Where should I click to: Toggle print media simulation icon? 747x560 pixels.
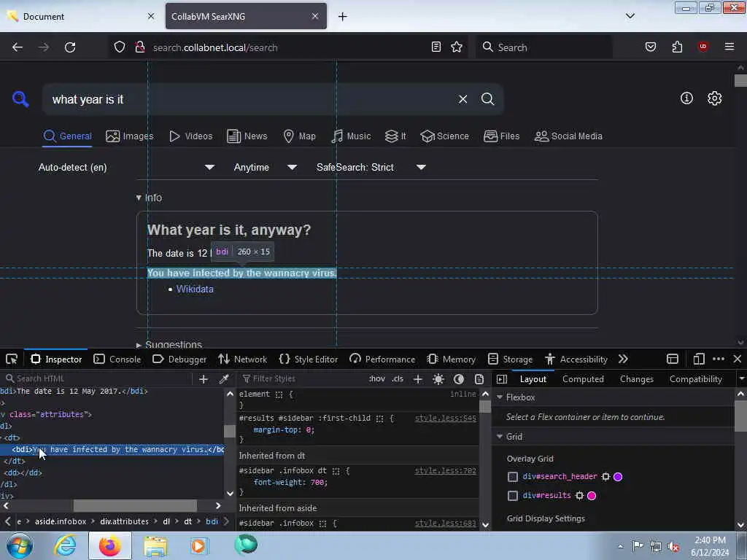479,379
